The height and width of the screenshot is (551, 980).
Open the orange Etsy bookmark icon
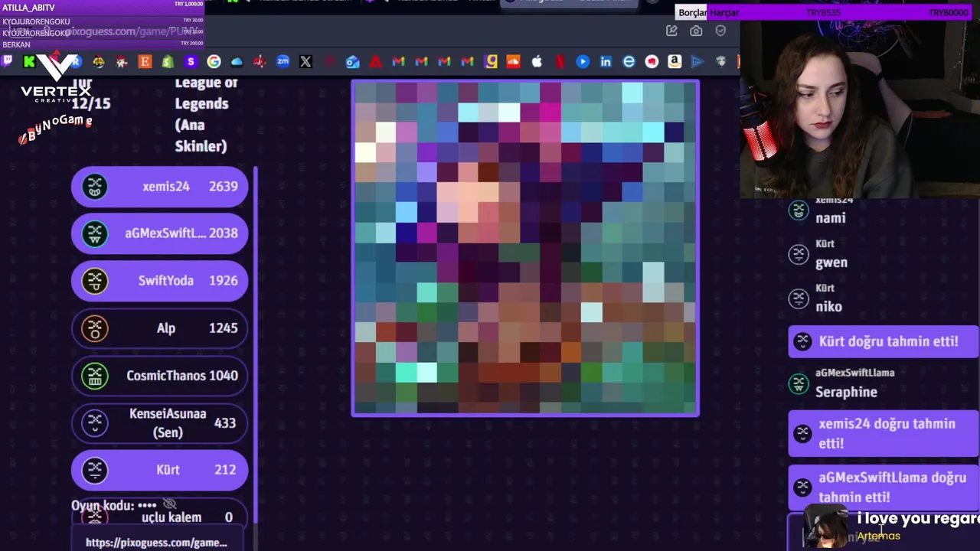[x=145, y=61]
